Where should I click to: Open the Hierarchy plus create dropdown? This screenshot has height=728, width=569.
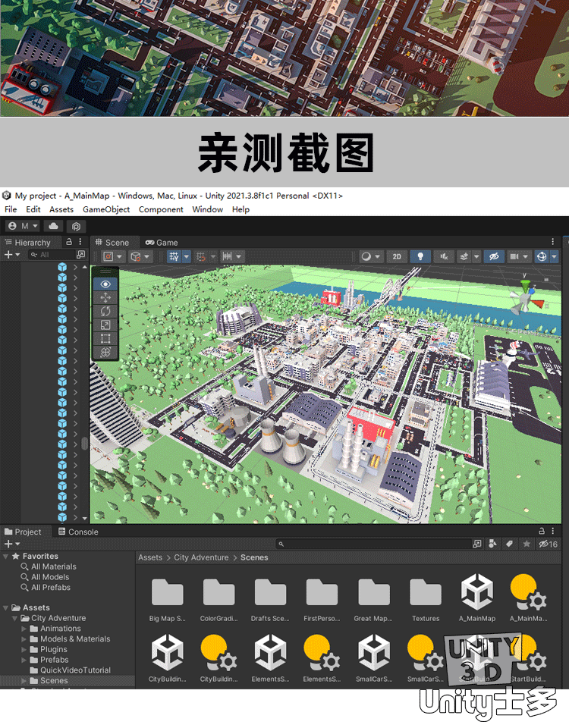tap(12, 255)
